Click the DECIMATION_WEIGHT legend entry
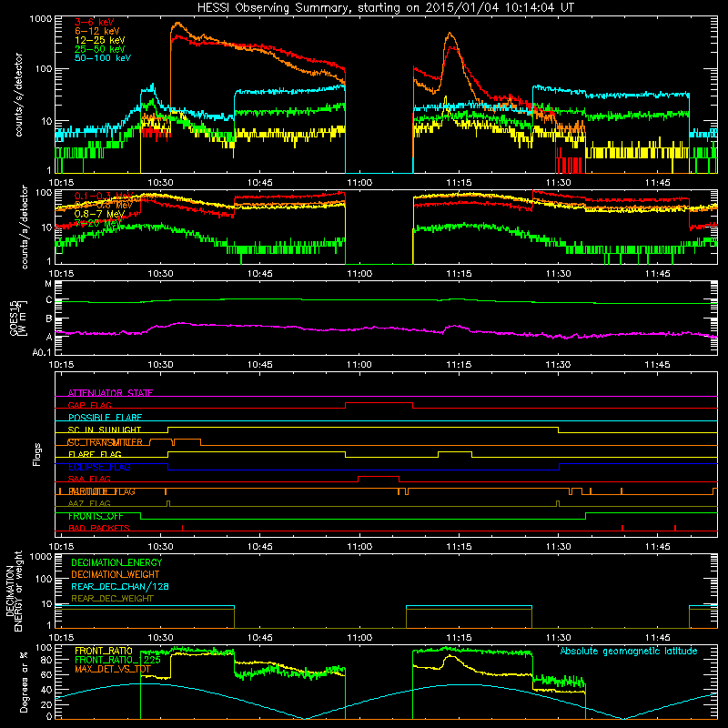 coord(116,574)
